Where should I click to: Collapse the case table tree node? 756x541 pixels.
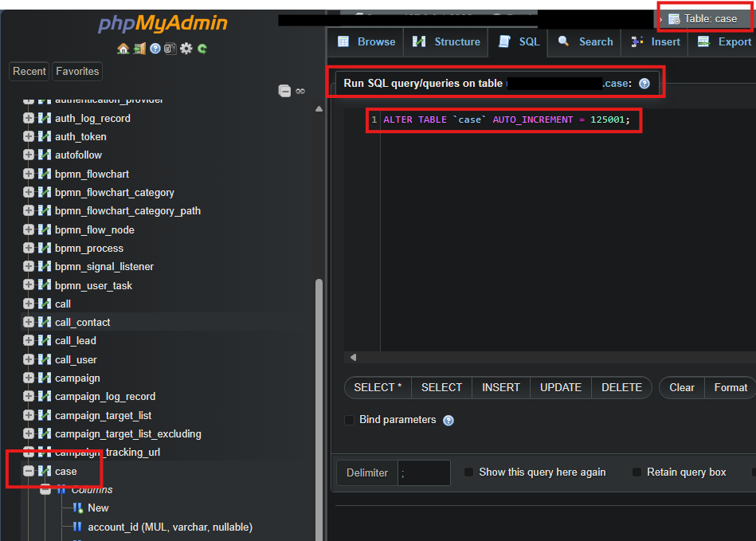29,471
